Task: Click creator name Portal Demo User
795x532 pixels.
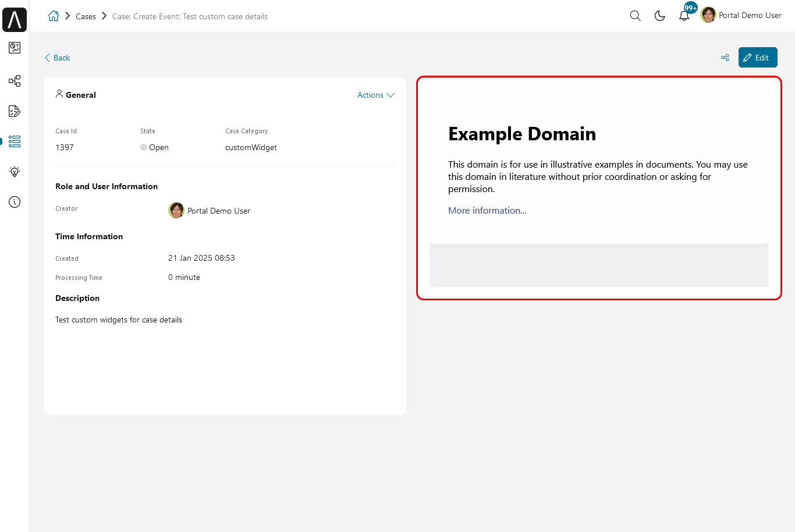Action: [x=219, y=211]
